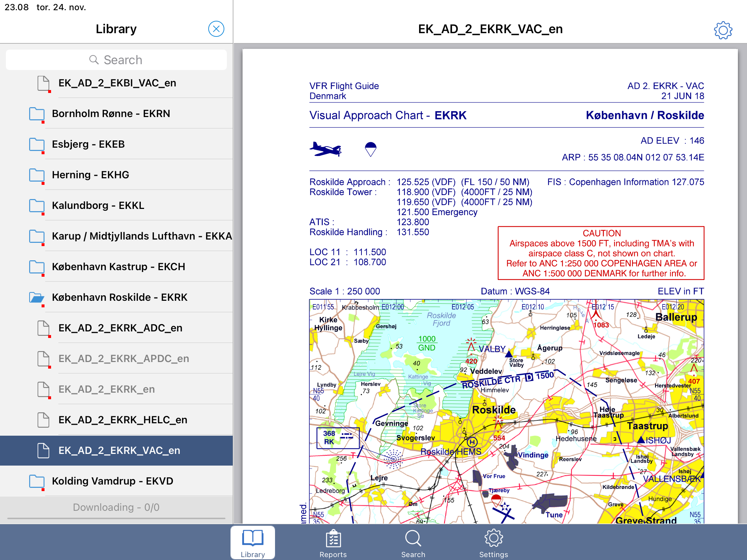Click the airplane symbol on the chart page
This screenshot has height=560, width=747.
tap(326, 149)
